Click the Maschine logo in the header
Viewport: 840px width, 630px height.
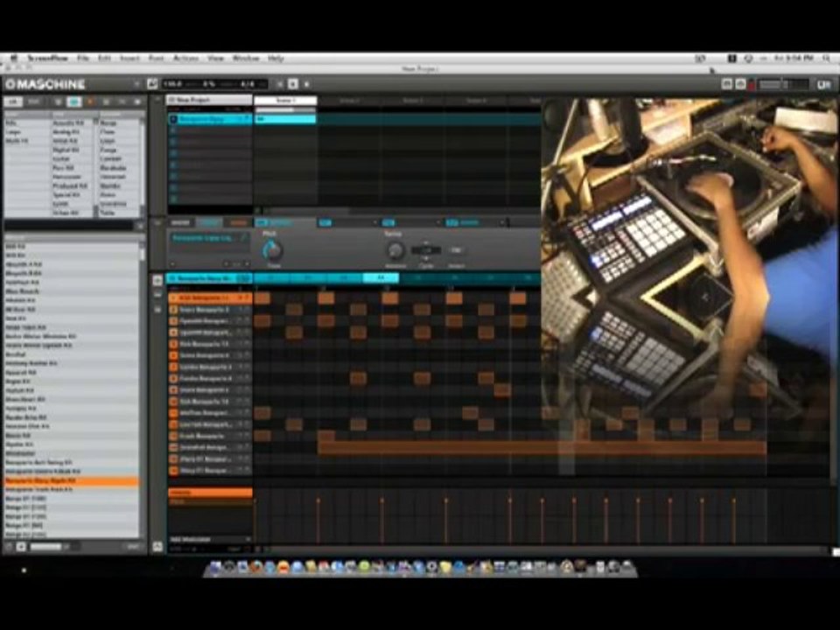coord(45,84)
